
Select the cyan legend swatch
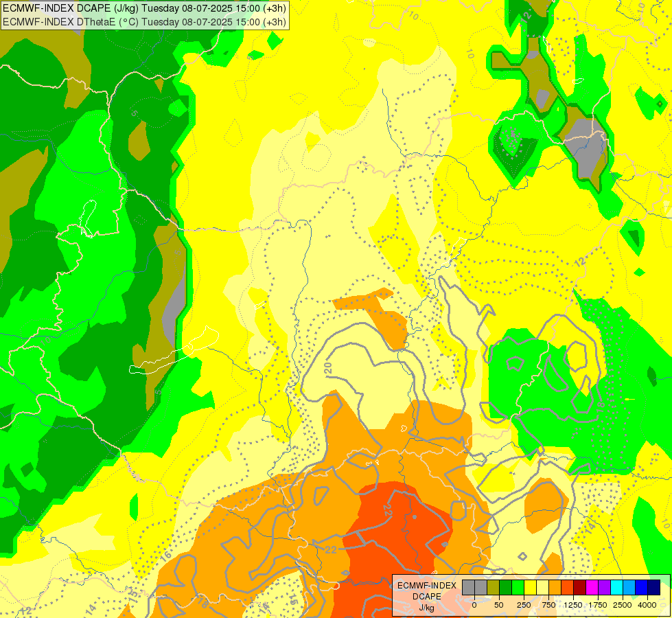[617, 587]
